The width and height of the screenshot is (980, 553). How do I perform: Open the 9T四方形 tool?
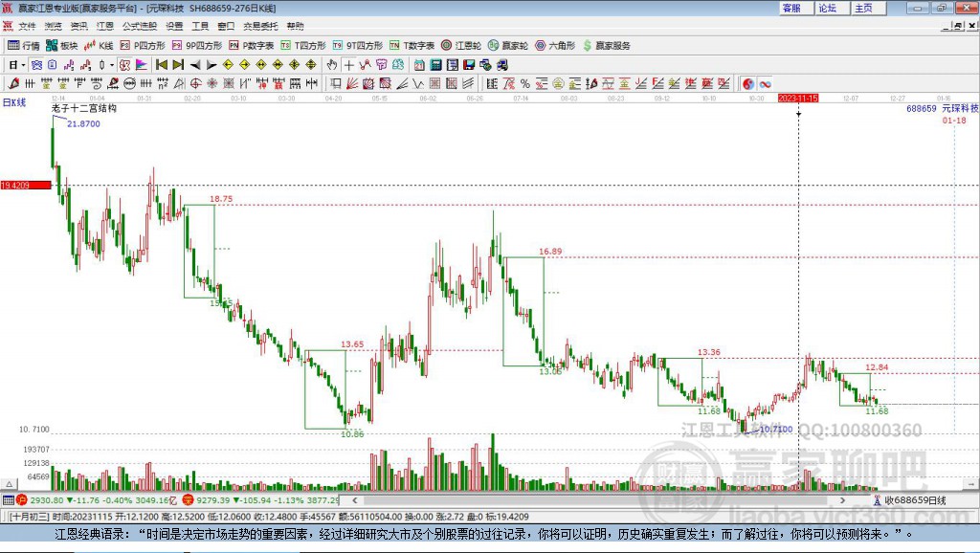tap(358, 46)
